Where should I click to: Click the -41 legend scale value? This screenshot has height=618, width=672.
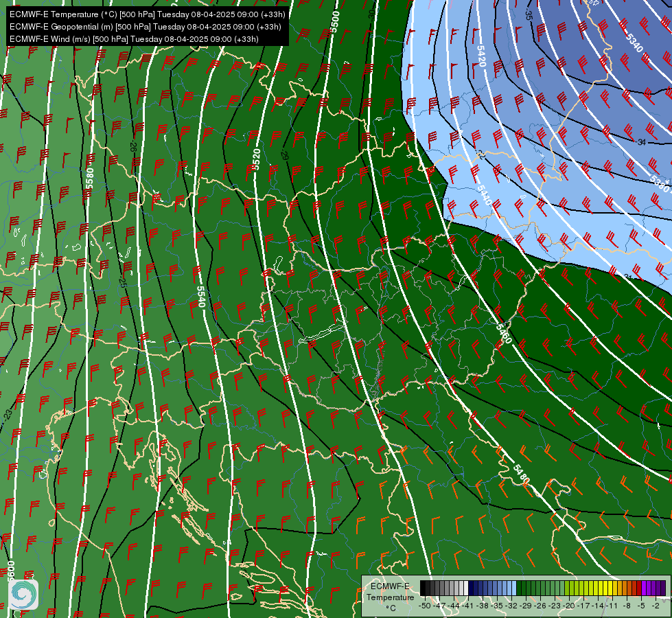tap(467, 606)
